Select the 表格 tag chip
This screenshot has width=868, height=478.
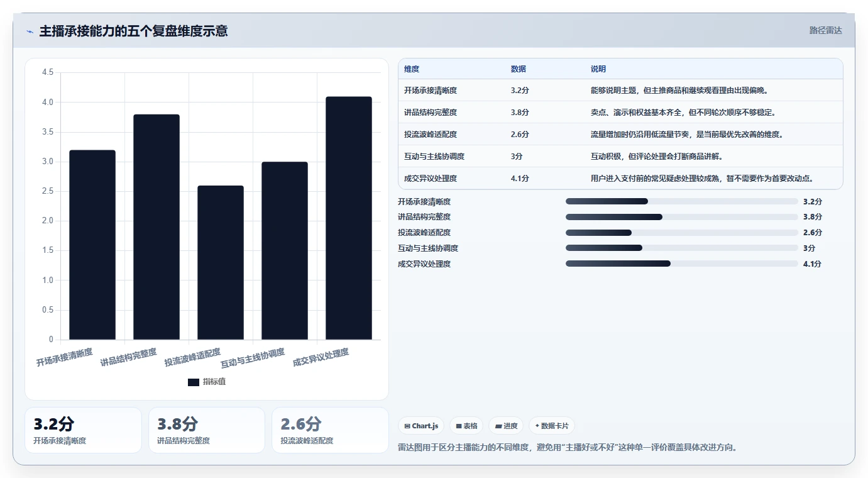[x=466, y=426]
